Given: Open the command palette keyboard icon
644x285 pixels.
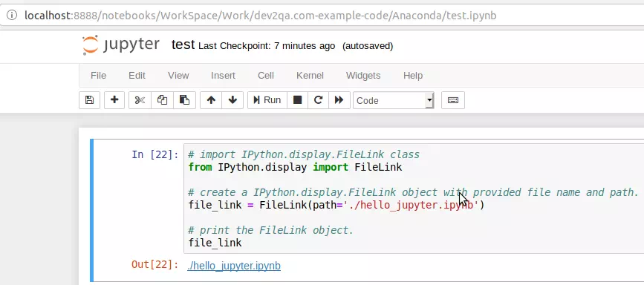Looking at the screenshot, I should [x=453, y=100].
